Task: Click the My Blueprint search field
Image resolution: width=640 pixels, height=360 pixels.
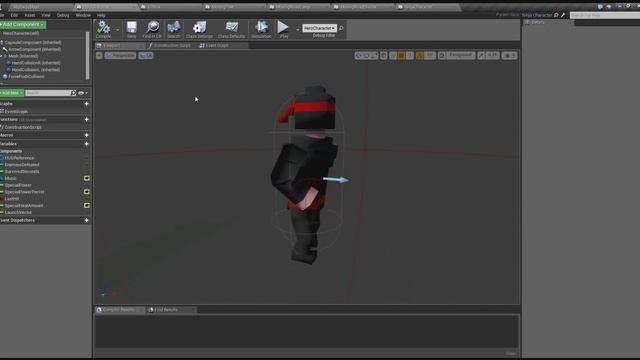Action: (48, 93)
